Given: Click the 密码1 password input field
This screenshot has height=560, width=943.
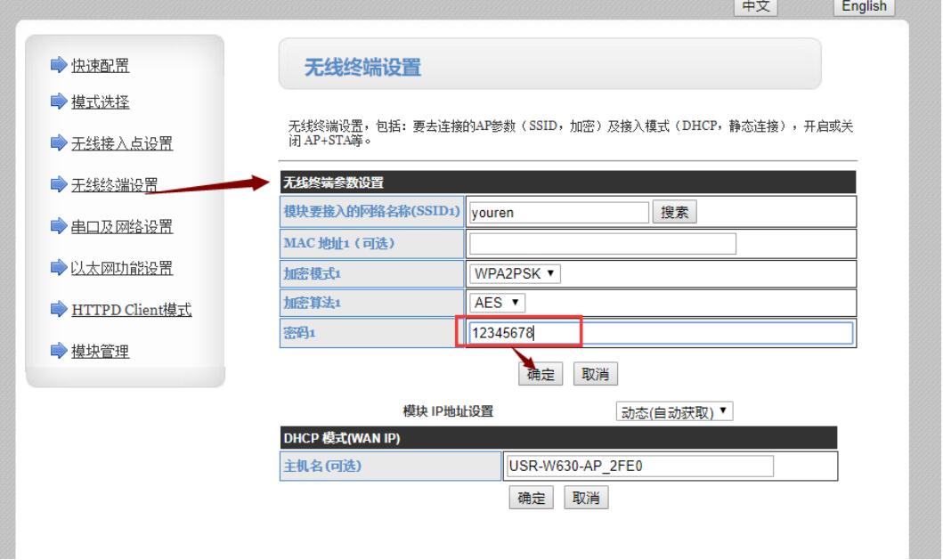Looking at the screenshot, I should (660, 333).
